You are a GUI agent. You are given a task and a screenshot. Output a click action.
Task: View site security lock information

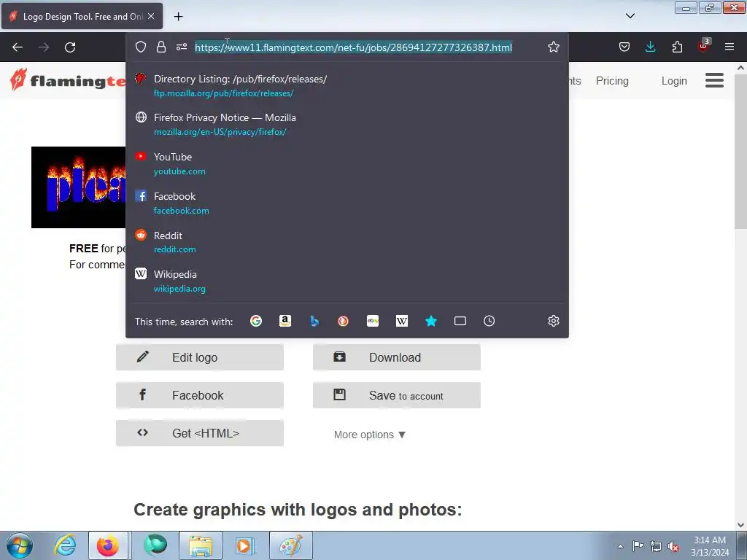click(161, 47)
